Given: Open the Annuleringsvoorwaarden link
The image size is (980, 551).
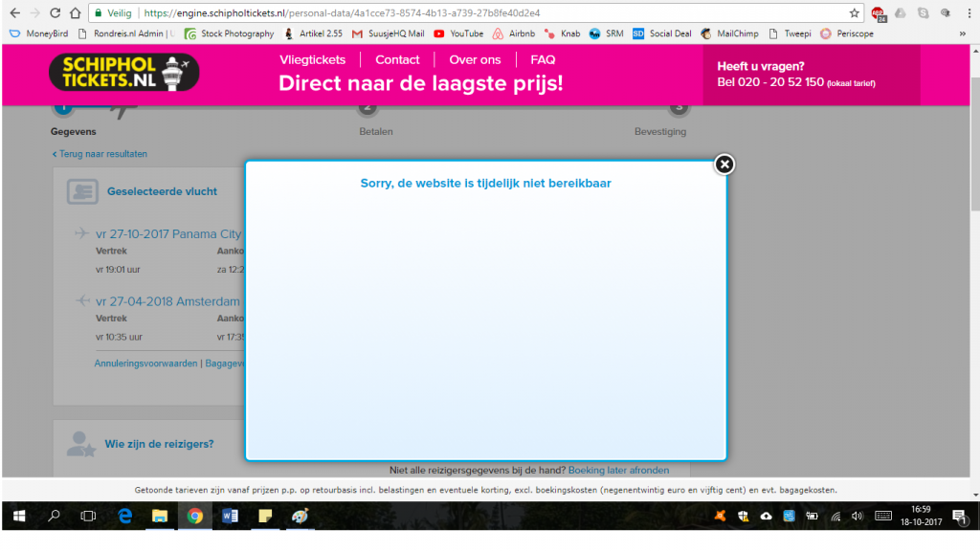Looking at the screenshot, I should [x=145, y=363].
